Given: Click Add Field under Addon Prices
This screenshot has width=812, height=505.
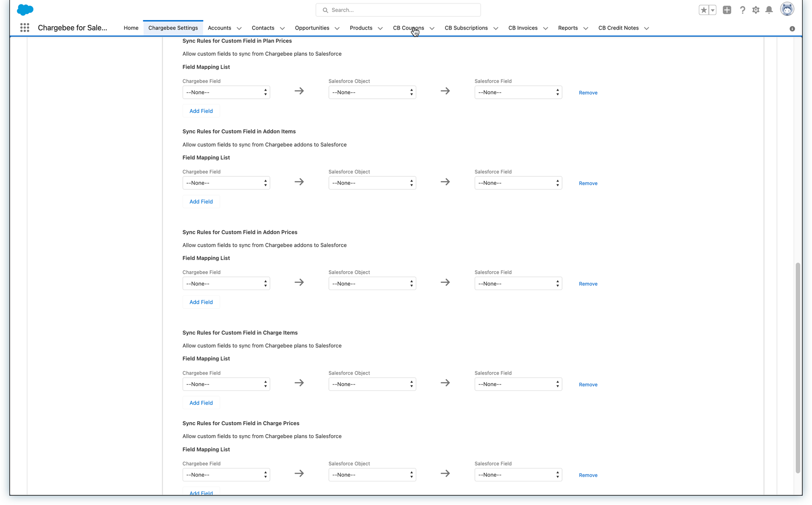Looking at the screenshot, I should click(x=201, y=302).
